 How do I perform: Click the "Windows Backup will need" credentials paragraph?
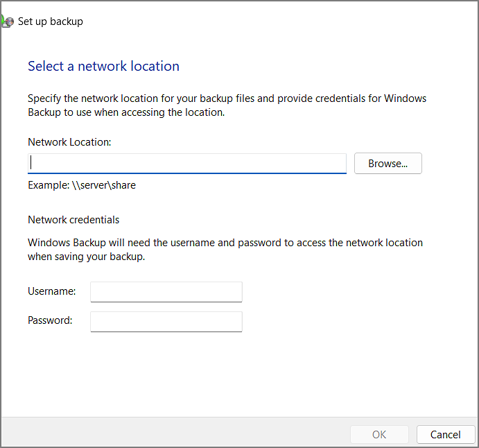[225, 250]
